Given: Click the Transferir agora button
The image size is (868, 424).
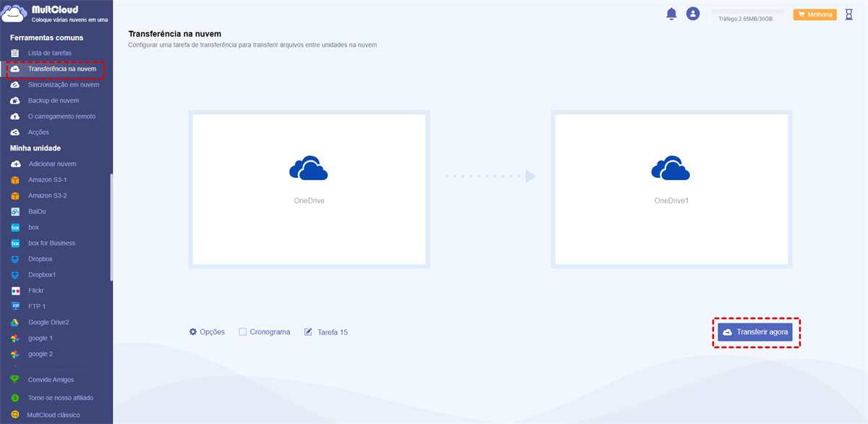Looking at the screenshot, I should coord(755,332).
